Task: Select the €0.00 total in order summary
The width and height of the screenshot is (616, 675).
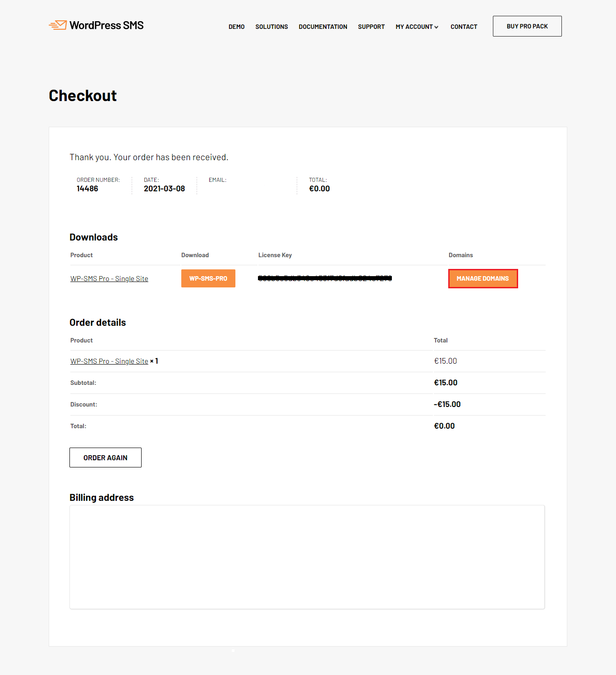Action: 319,189
